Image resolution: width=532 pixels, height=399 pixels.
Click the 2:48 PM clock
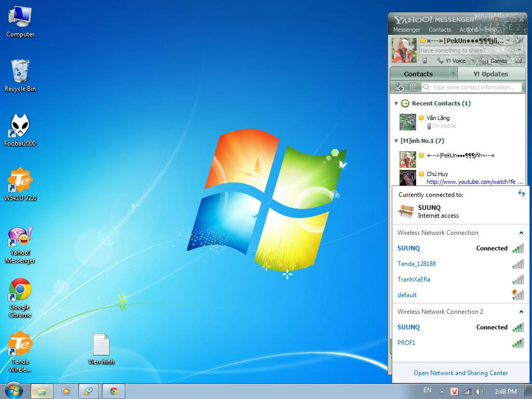pyautogui.click(x=506, y=392)
